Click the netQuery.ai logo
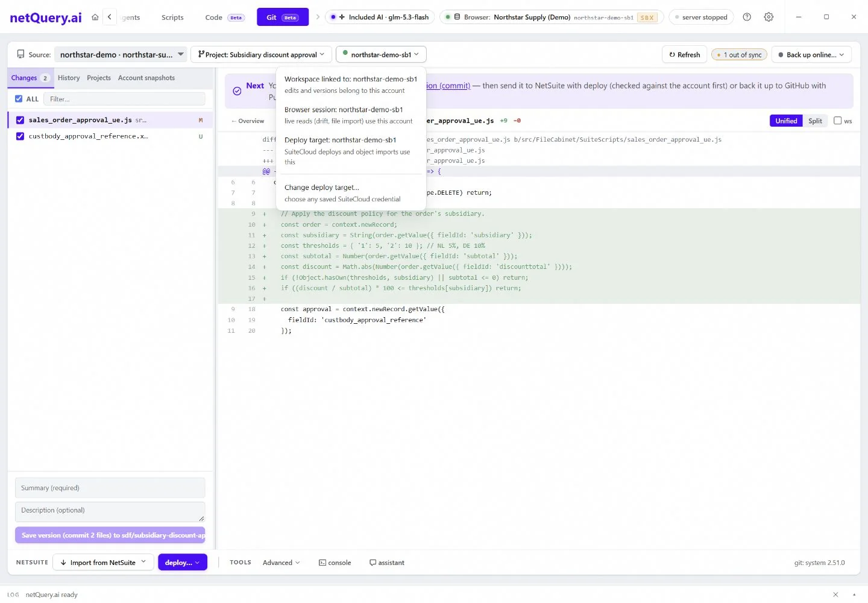868x603 pixels. tap(46, 17)
